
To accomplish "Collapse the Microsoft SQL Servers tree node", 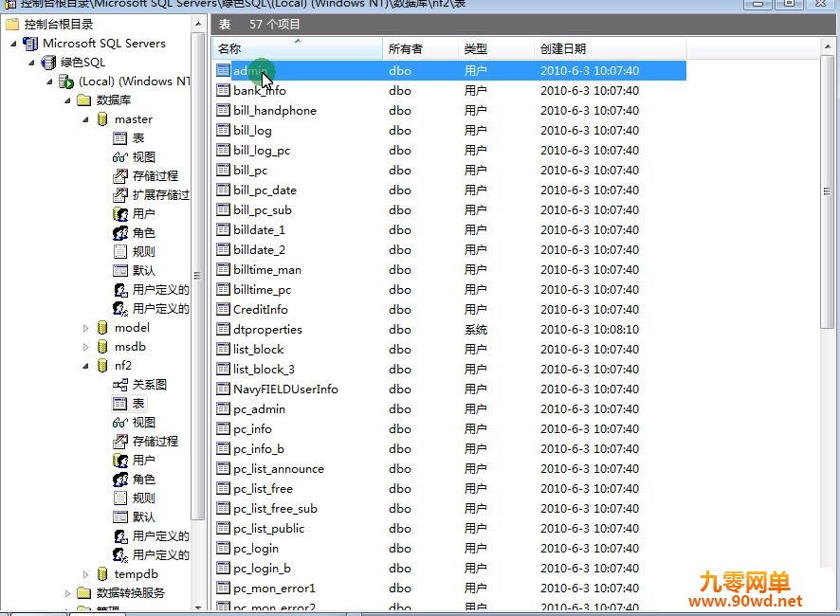I will tap(14, 44).
